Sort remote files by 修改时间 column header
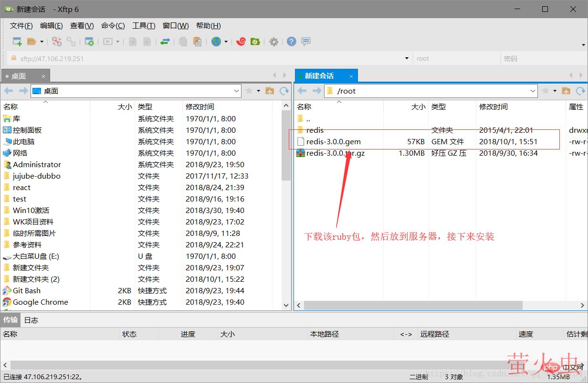 pos(493,106)
